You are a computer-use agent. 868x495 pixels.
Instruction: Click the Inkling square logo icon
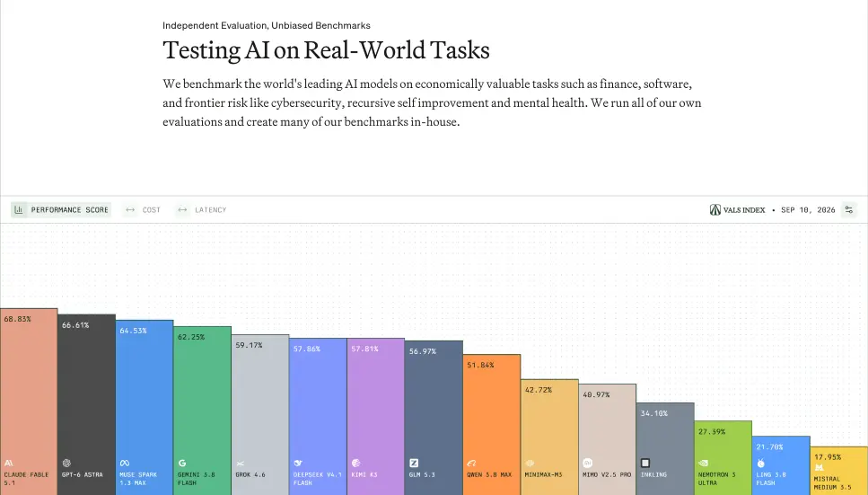point(644,463)
